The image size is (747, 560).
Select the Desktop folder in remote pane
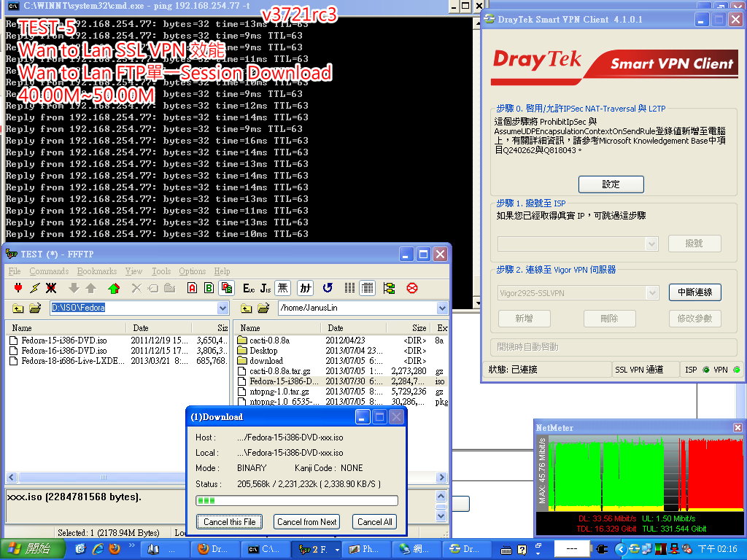pyautogui.click(x=258, y=351)
